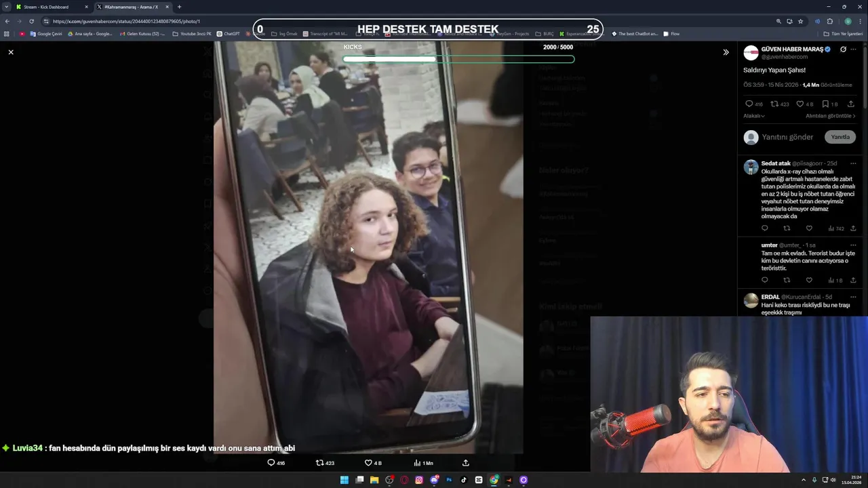This screenshot has height=488, width=868.
Task: Open tab search dropdown arrow
Action: point(6,7)
